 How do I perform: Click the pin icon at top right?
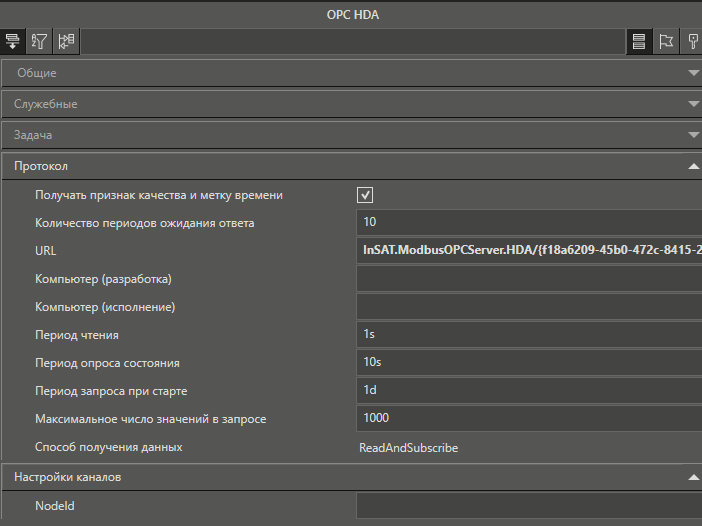tap(692, 41)
